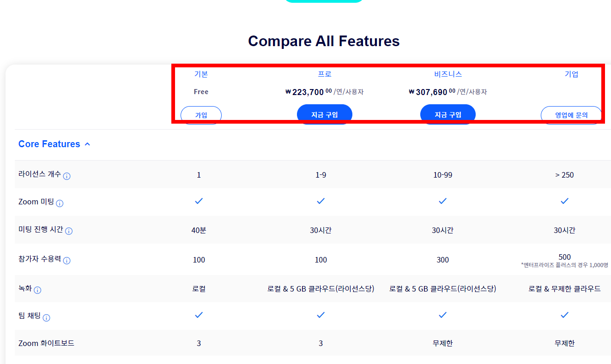Viewport: 611px width, 364px height.
Task: Click the 로컬 recording cell for basic plan
Action: click(x=199, y=289)
